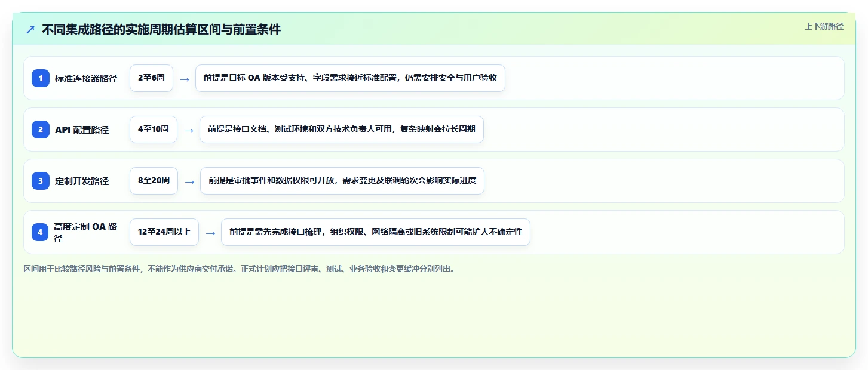The height and width of the screenshot is (370, 868).
Task: Select the number 4 step badge
Action: pyautogui.click(x=41, y=232)
